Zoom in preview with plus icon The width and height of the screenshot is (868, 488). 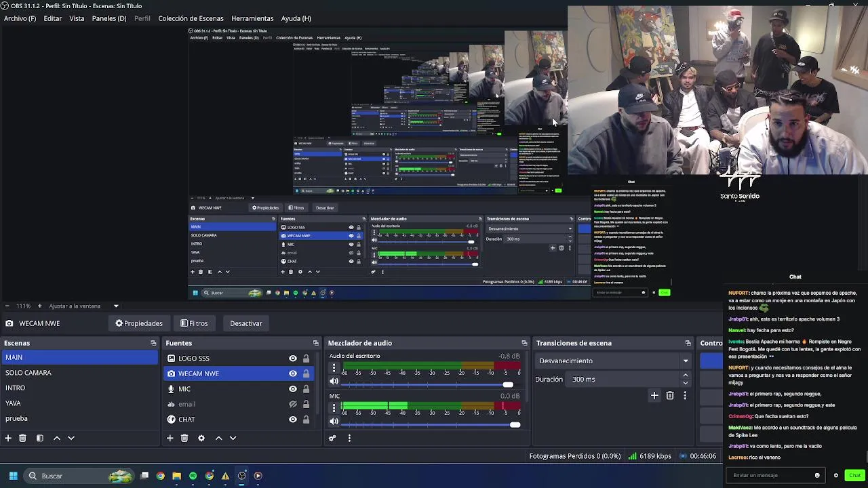point(39,306)
